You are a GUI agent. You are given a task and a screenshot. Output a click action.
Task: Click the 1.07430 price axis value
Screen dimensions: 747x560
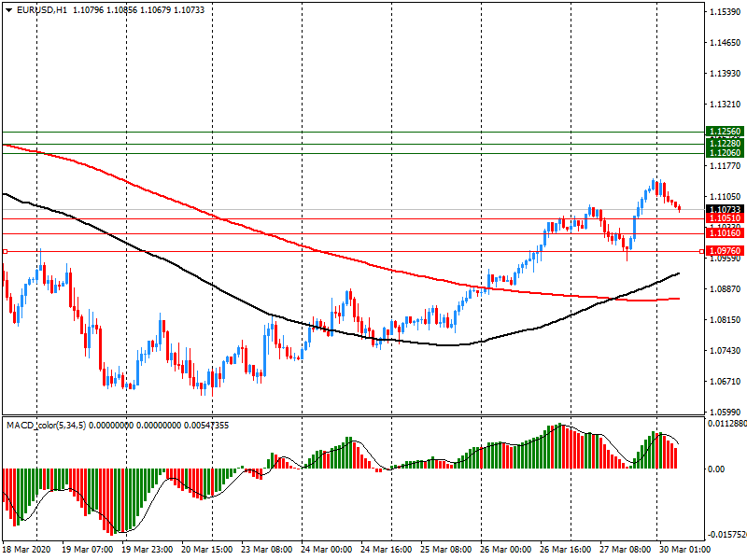(x=726, y=351)
